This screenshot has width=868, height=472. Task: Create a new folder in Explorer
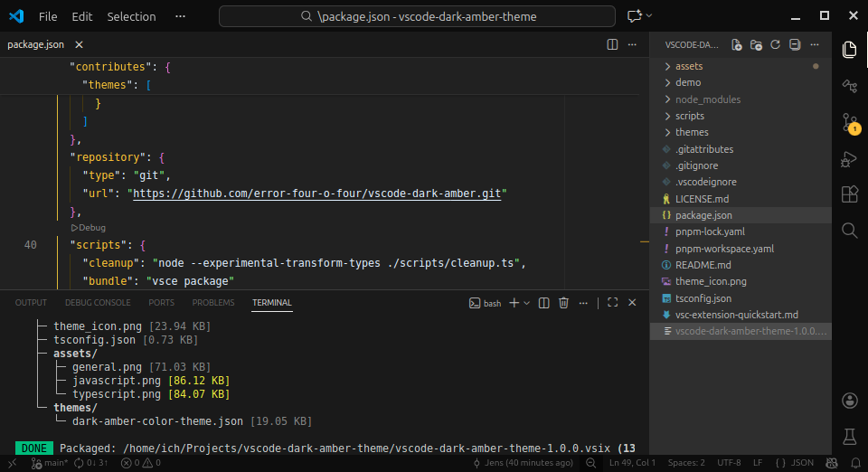[x=756, y=45]
